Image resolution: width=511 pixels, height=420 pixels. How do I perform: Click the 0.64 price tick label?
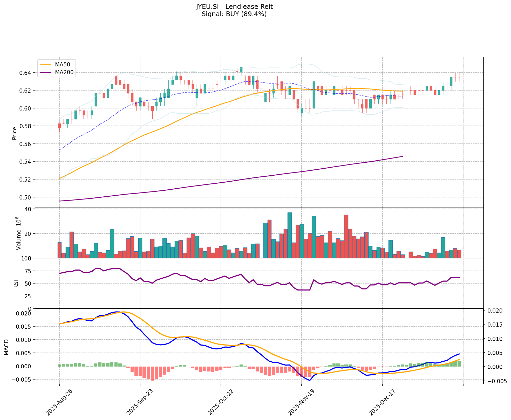25,73
